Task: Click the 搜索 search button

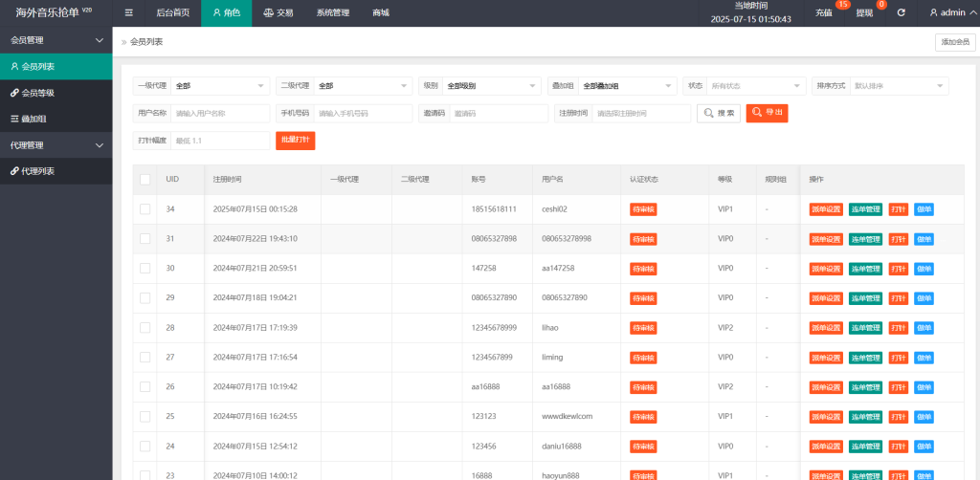Action: (719, 113)
